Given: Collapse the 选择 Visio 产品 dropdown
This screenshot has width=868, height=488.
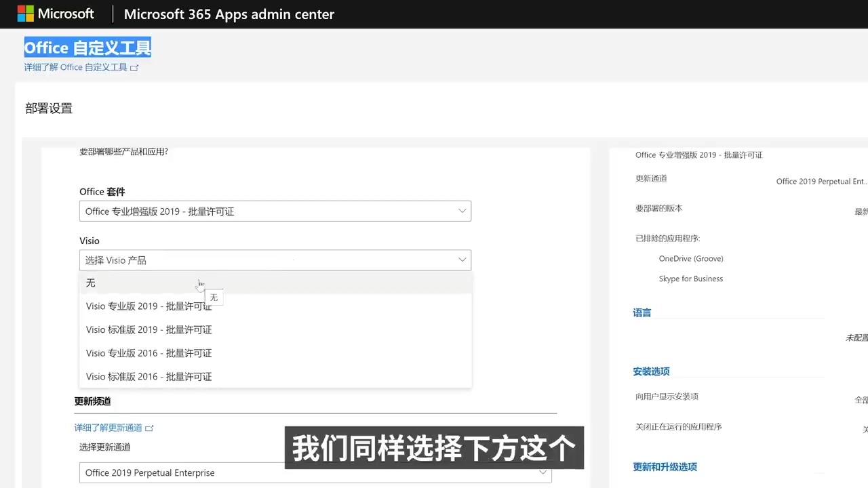Looking at the screenshot, I should tap(275, 260).
